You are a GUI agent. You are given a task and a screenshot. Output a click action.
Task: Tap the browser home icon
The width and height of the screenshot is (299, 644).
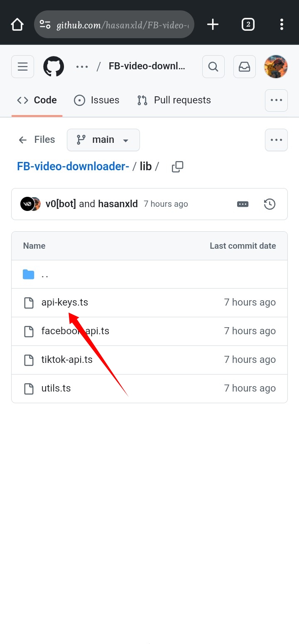(17, 24)
